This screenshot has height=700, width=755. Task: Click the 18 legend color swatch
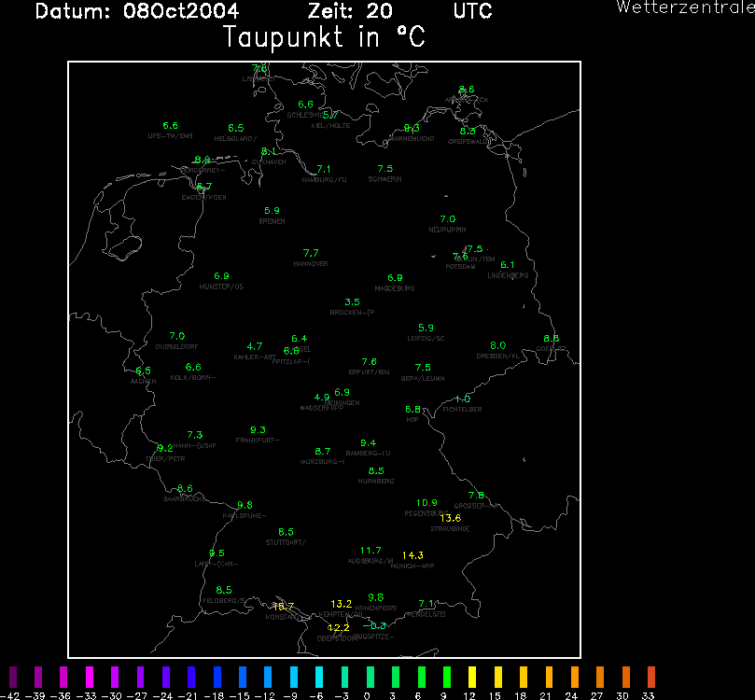tap(524, 677)
